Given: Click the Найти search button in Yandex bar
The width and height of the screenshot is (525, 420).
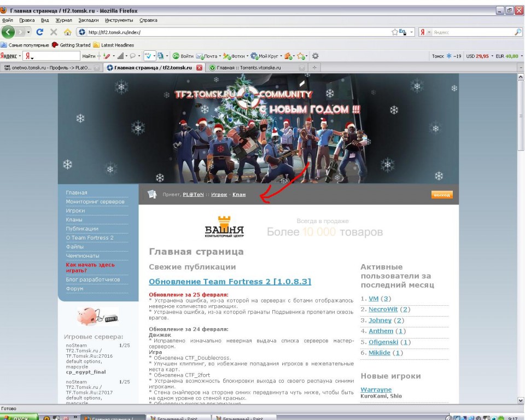Looking at the screenshot, I should pyautogui.click(x=89, y=56).
